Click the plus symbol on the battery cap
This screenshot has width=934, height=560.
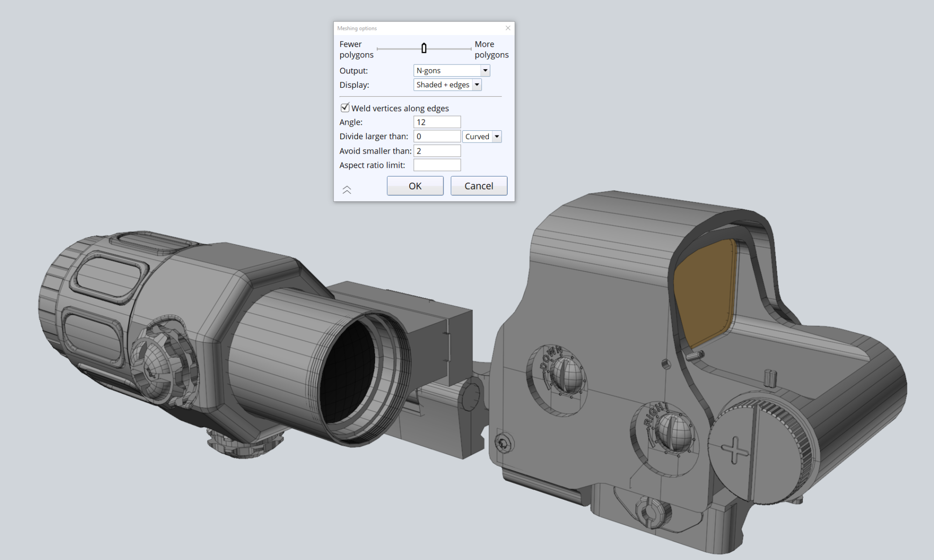[x=735, y=450]
